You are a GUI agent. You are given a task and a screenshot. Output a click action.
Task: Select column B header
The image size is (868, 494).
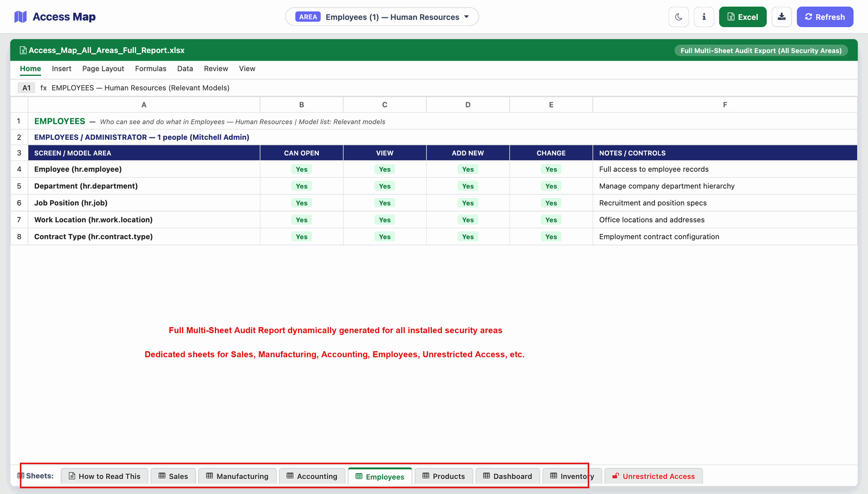302,105
